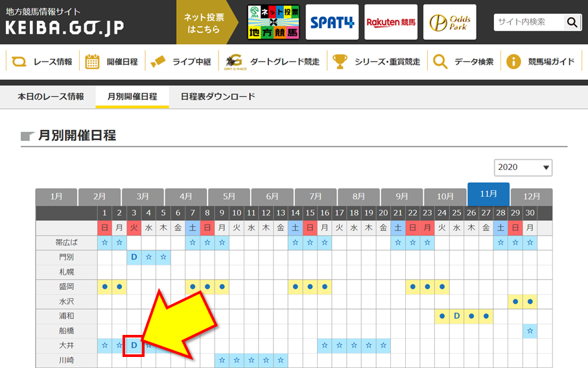Open 開催日程 navigation menu

click(113, 62)
